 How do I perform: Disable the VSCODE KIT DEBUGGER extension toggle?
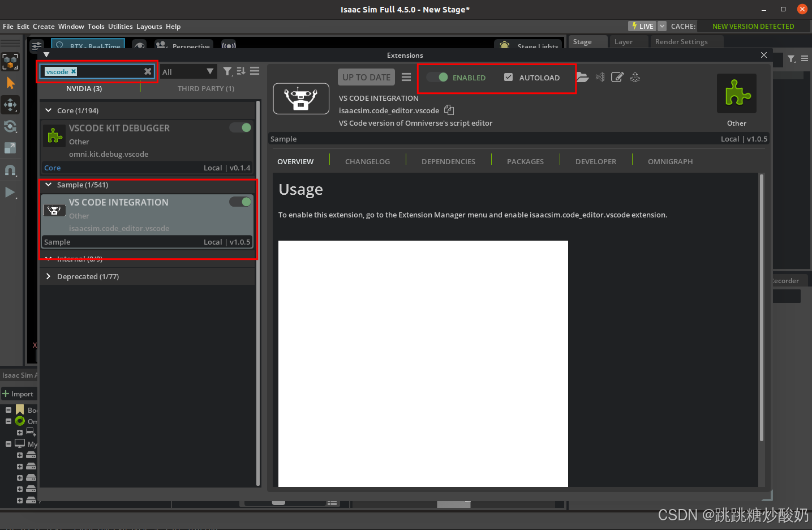(x=240, y=127)
